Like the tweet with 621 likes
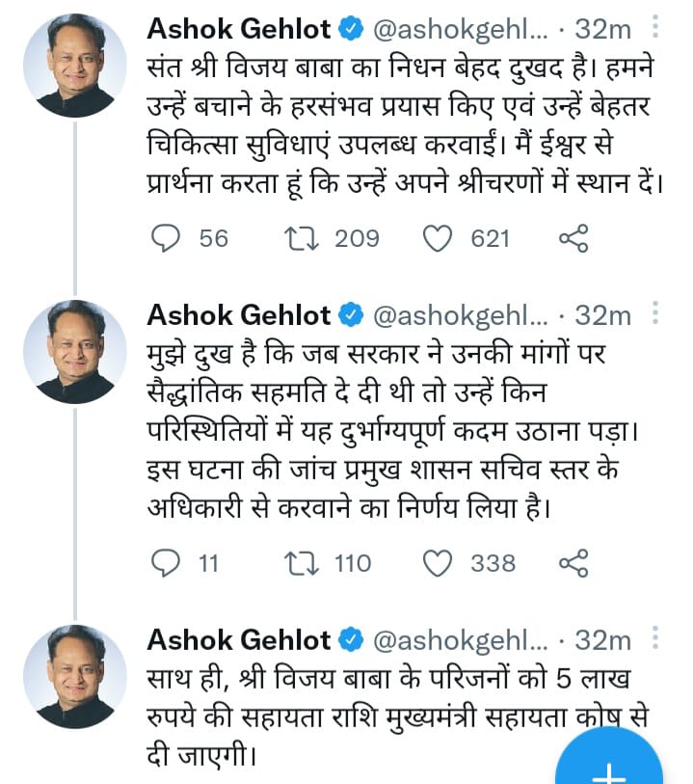Screen dimensions: 693x784 tap(440, 238)
